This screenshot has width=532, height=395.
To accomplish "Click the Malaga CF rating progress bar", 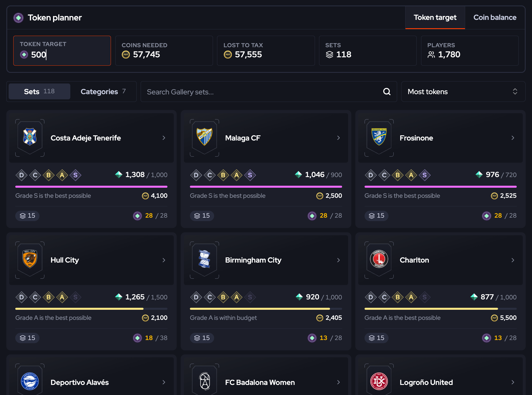I will (x=266, y=187).
